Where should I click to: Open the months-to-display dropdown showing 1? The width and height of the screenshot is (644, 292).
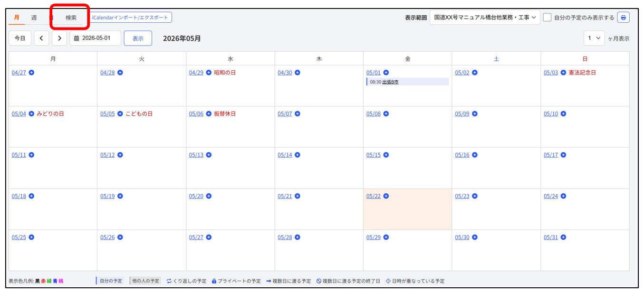click(x=594, y=38)
